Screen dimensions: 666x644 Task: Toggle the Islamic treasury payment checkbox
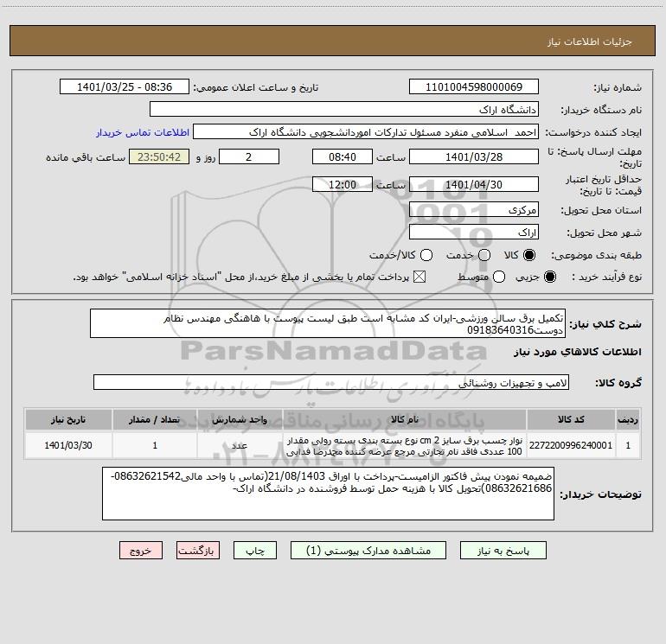pos(419,277)
